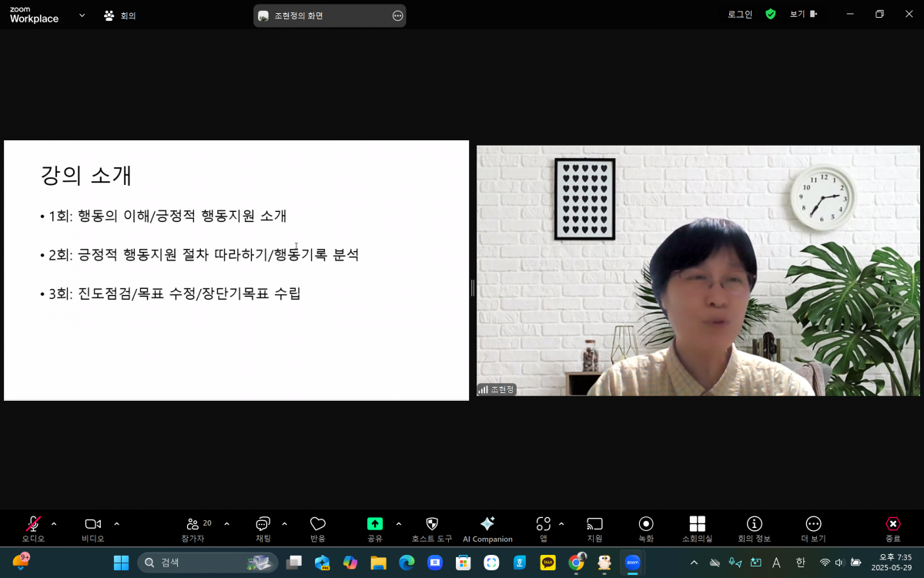The width and height of the screenshot is (924, 578).
Task: Open the 회의 meeting tab
Action: pyautogui.click(x=120, y=15)
